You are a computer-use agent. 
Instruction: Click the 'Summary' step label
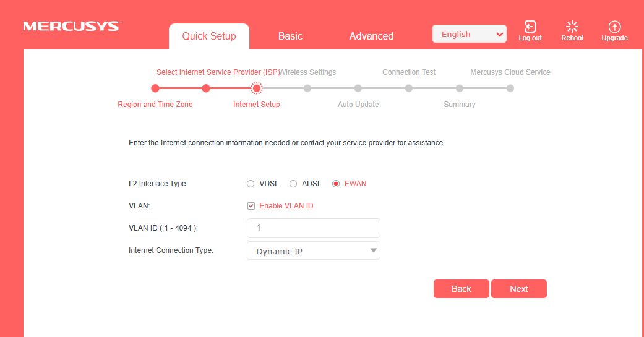(x=460, y=105)
